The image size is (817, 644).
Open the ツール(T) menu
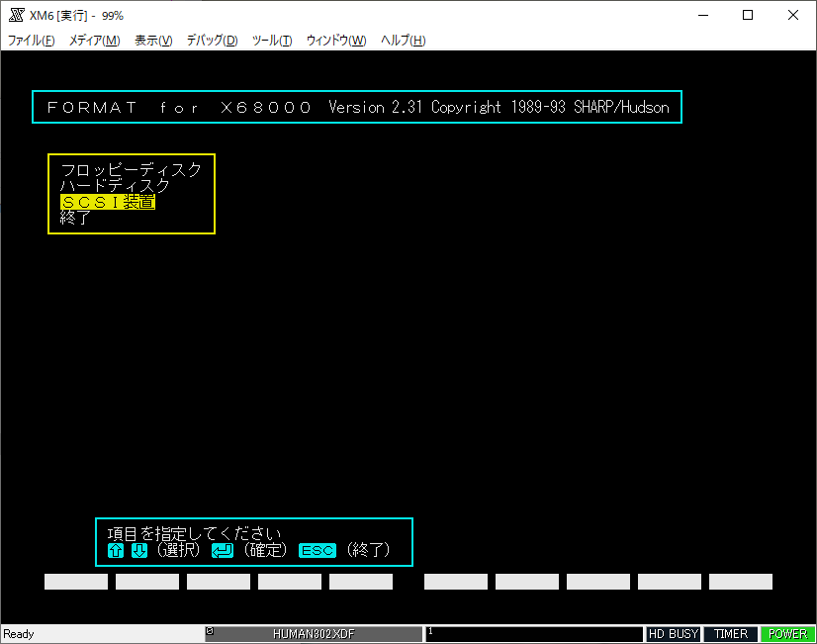coord(272,41)
